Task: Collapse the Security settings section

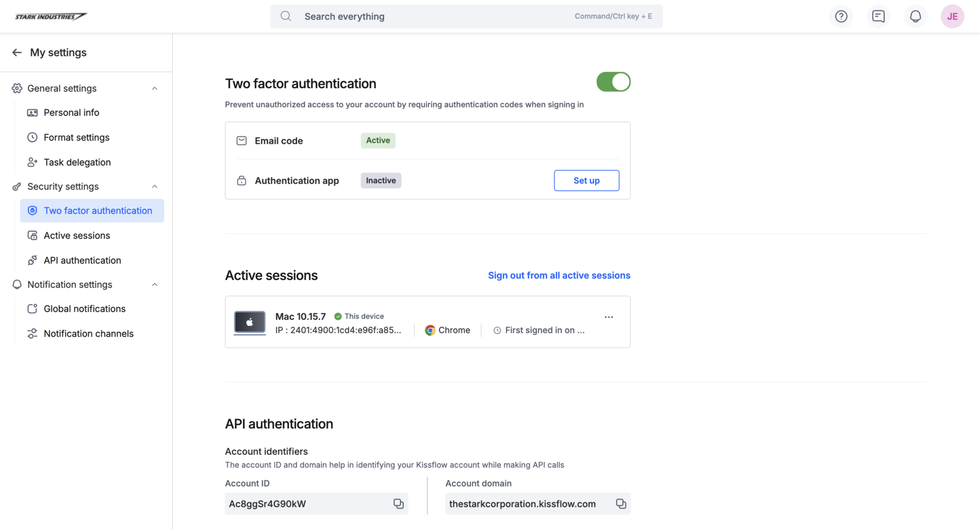Action: click(154, 187)
